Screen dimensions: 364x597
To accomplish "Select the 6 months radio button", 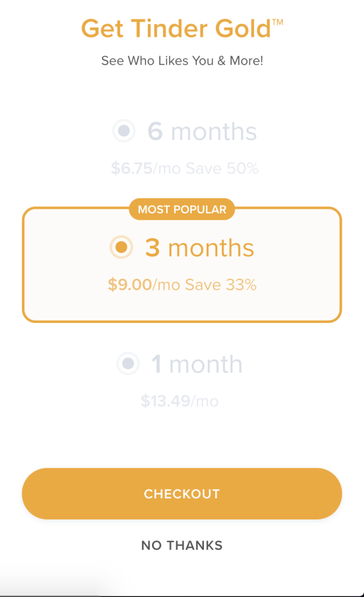I will click(123, 131).
